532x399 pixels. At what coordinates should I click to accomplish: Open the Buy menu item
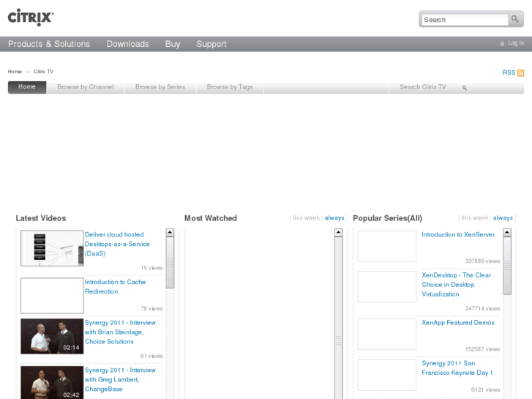pos(173,44)
